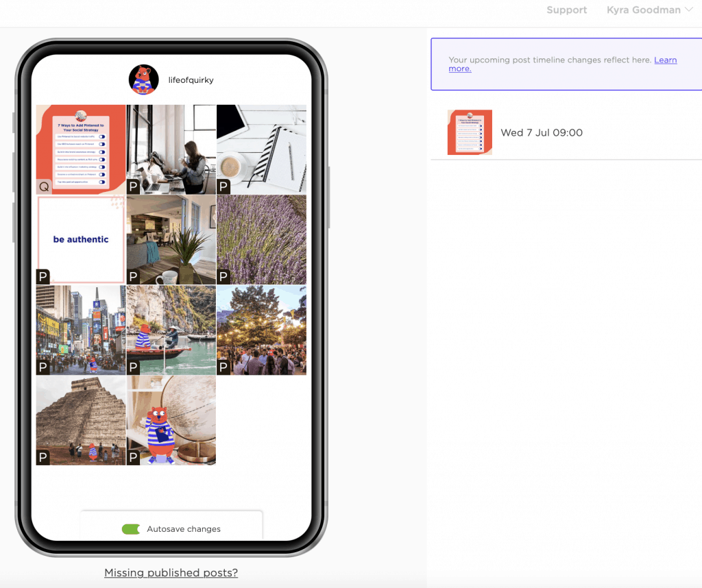The width and height of the screenshot is (702, 588).
Task: Click the P badge on the lavender field photo
Action: coord(223,277)
